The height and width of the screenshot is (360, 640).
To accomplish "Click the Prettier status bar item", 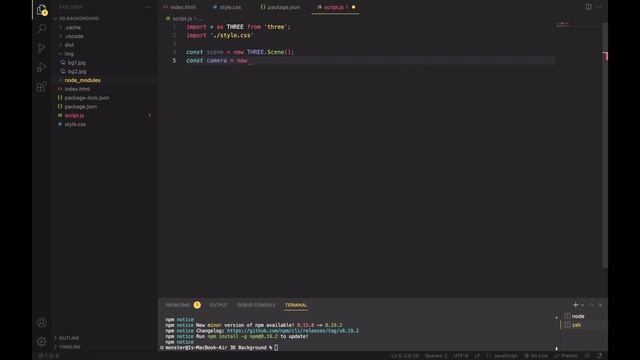I will (566, 356).
